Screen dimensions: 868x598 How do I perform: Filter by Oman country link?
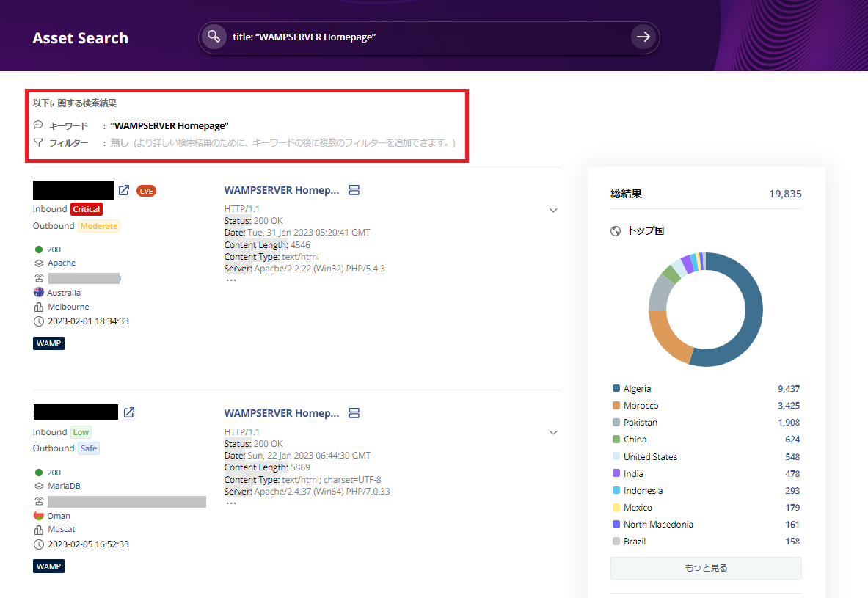coord(59,516)
